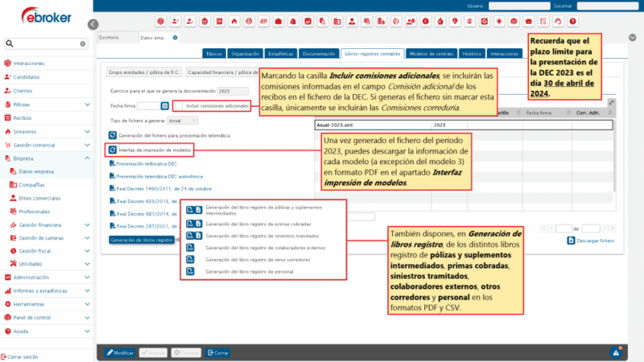Open the Histórico tab
Viewport: 644px width, 362px height.
click(x=472, y=54)
